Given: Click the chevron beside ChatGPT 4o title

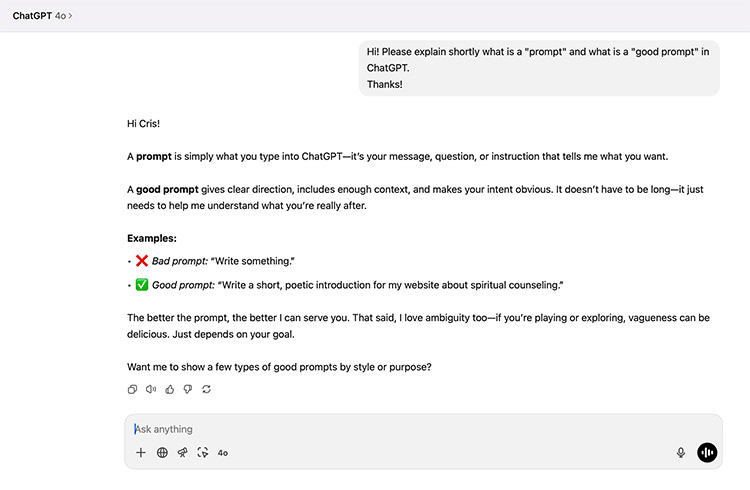Looking at the screenshot, I should [70, 16].
